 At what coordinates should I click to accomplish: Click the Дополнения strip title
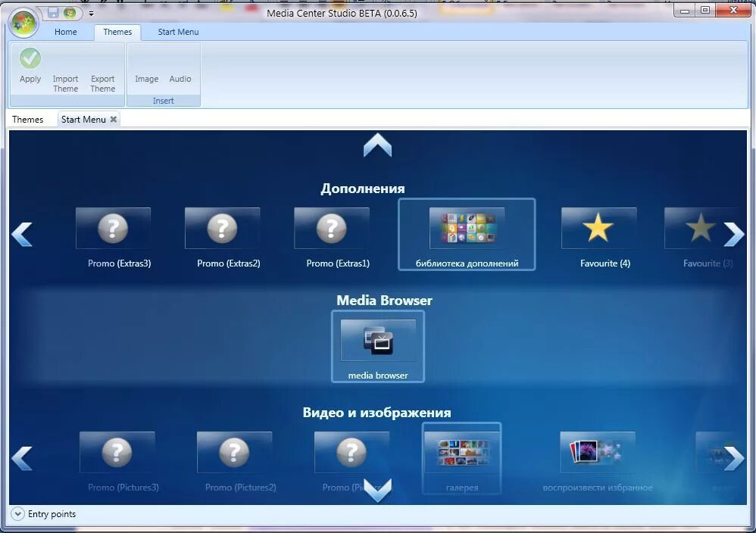pos(363,189)
